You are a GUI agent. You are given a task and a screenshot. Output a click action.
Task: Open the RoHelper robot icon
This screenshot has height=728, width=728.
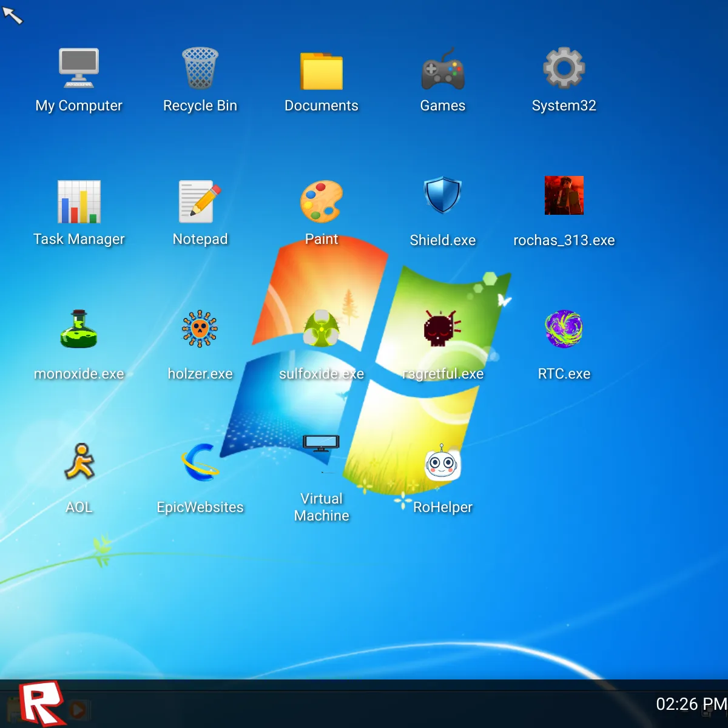[442, 462]
